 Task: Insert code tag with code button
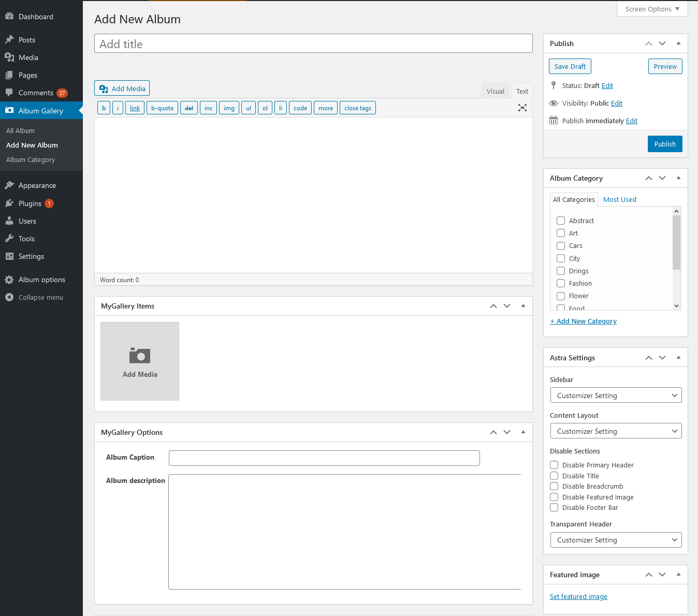tap(300, 108)
